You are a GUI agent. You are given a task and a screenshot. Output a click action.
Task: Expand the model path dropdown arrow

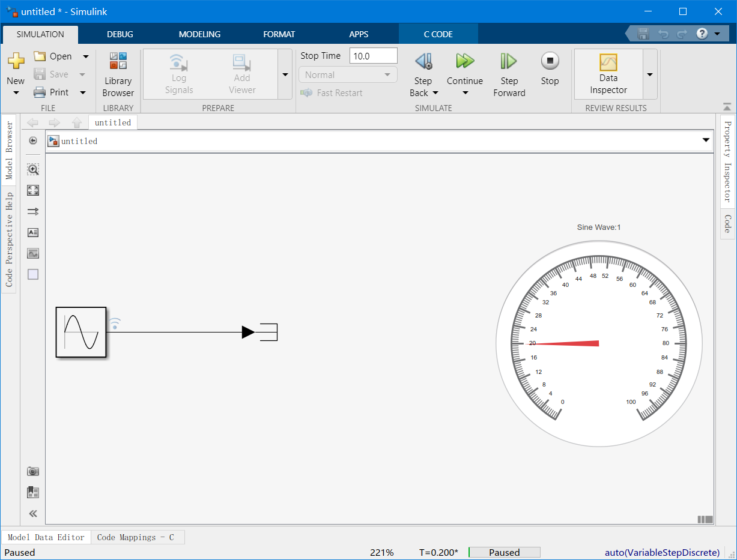(706, 140)
